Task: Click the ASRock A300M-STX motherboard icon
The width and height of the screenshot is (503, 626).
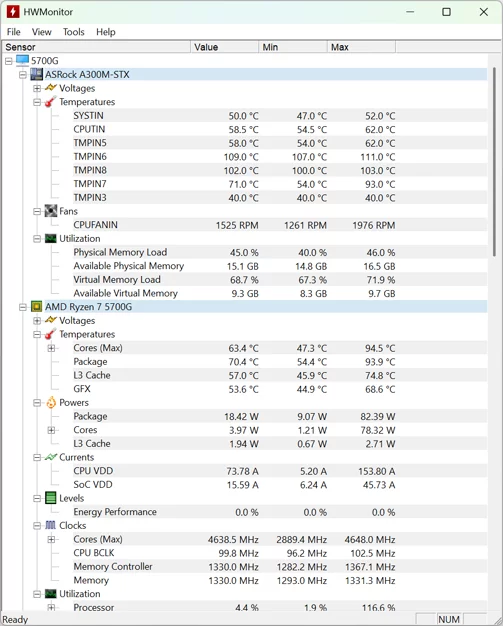Action: [x=36, y=74]
